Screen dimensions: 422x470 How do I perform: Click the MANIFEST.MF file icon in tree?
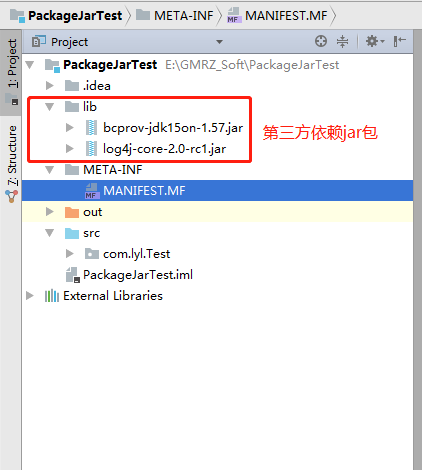tap(92, 191)
